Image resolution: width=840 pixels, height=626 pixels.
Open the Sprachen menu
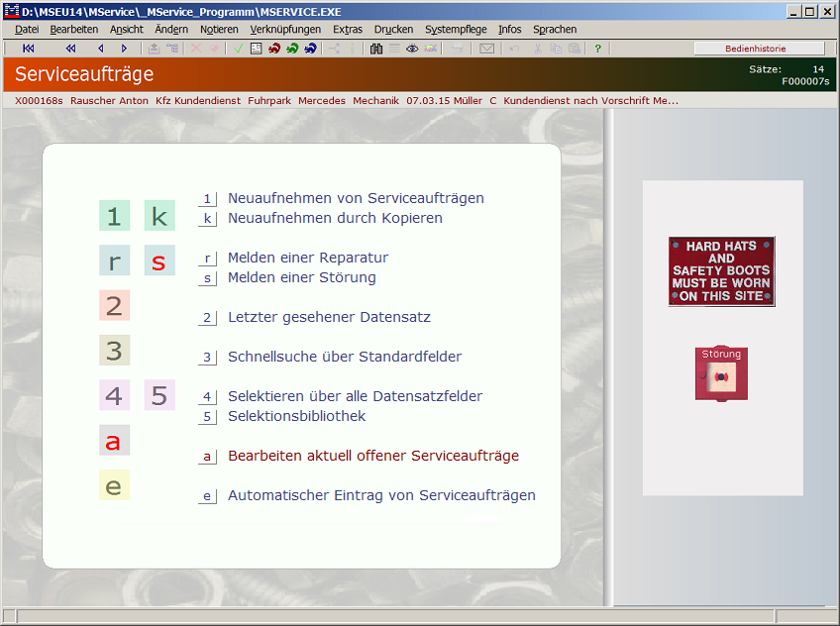pos(555,29)
